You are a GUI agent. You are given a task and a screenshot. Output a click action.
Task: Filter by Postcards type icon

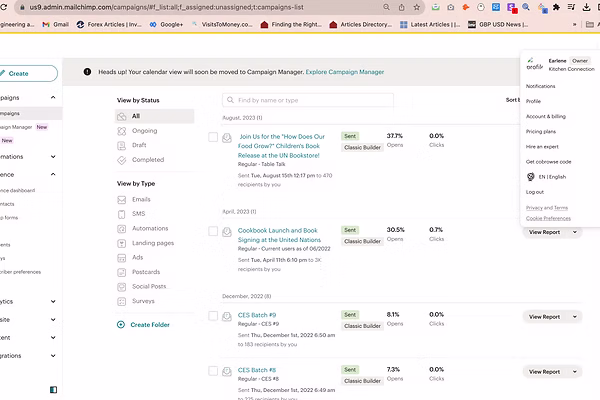tap(122, 272)
